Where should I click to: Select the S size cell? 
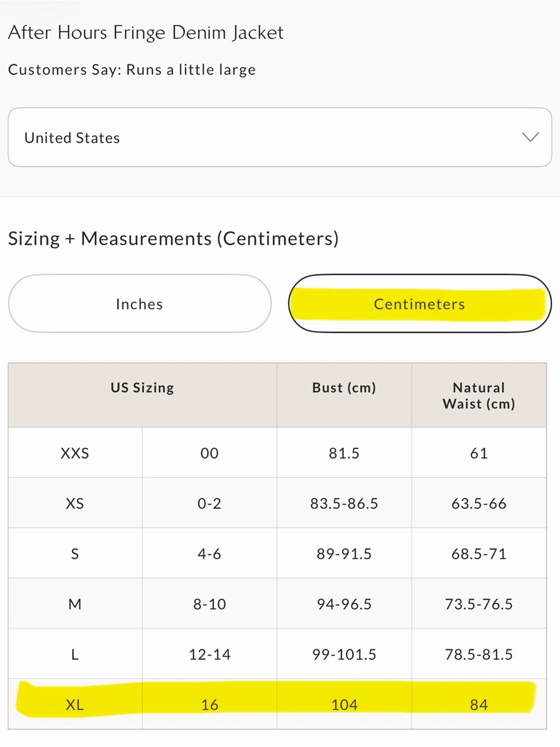click(x=75, y=554)
